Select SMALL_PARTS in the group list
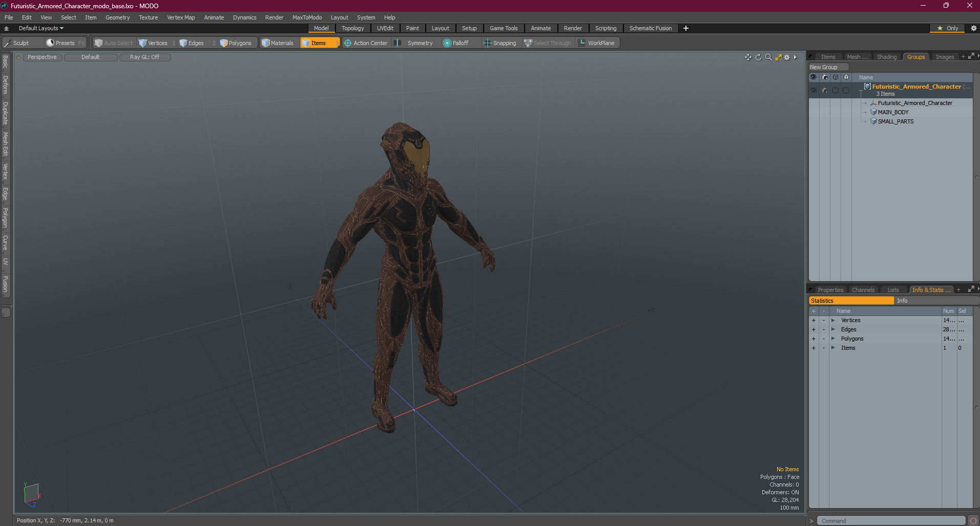 pos(895,121)
